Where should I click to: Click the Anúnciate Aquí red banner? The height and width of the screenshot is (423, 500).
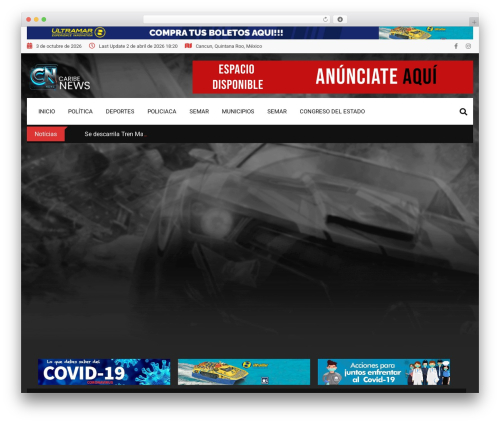[x=333, y=77]
